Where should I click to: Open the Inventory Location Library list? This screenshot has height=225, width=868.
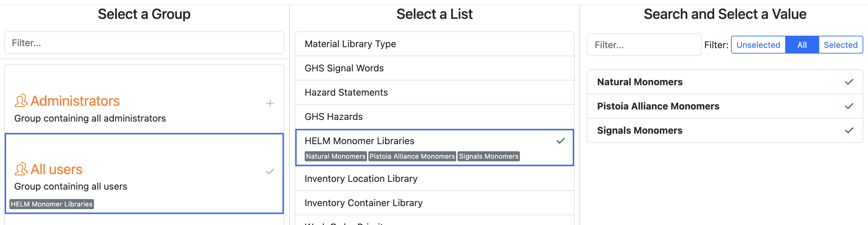434,179
